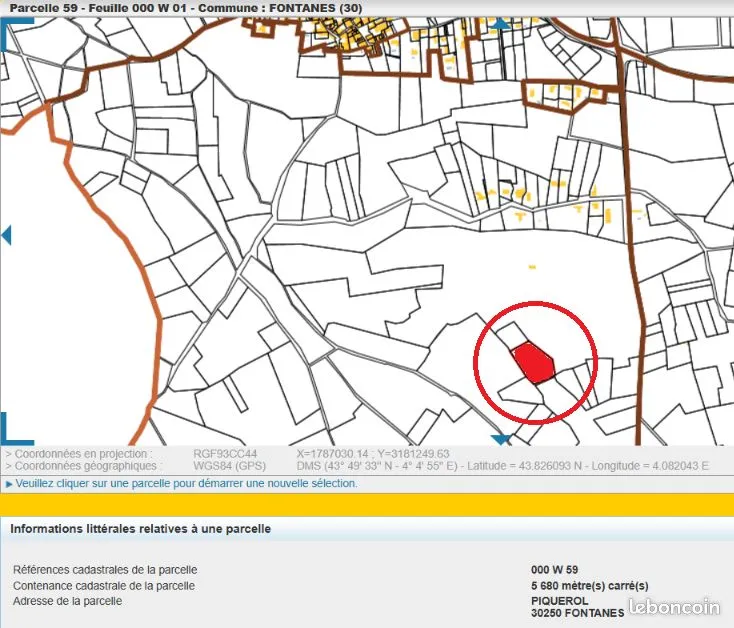Pan the map upward with blue arrow
The height and width of the screenshot is (628, 734).
tap(501, 24)
